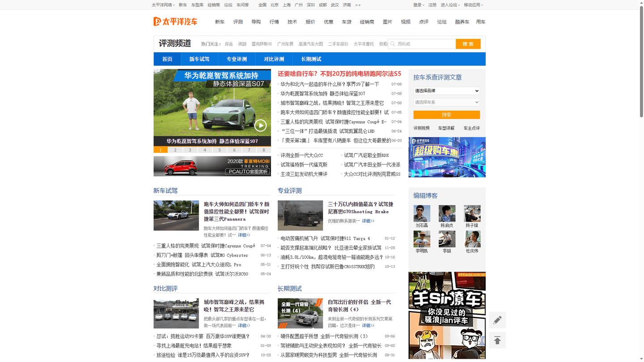Open the 城市智驾巅峰之战 thumbnail

point(176,313)
